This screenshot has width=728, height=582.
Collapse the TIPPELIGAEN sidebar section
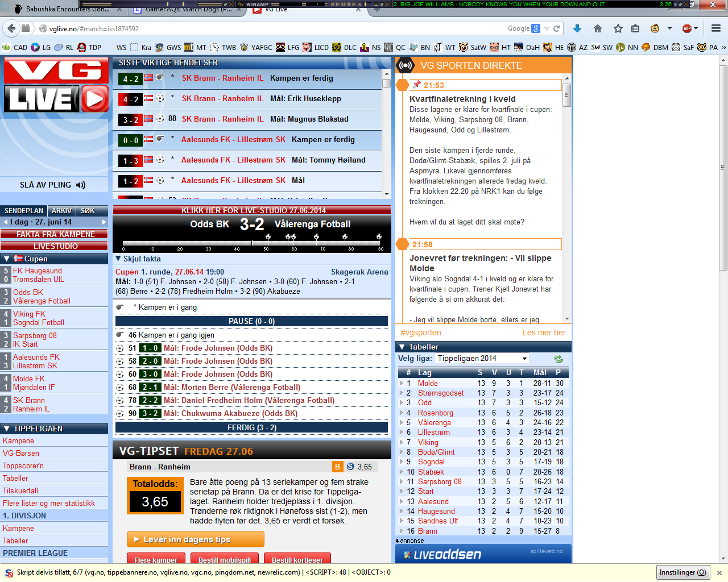[6, 429]
